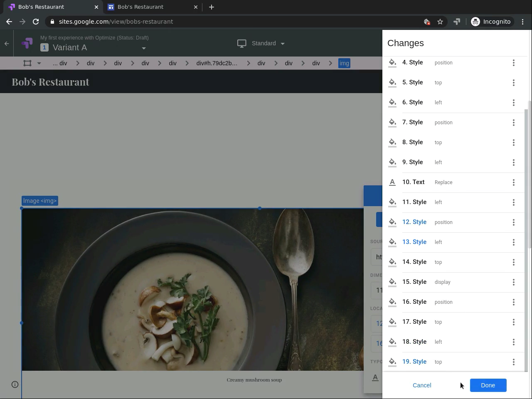This screenshot has height=399, width=532.
Task: Click the Done button
Action: tap(488, 385)
